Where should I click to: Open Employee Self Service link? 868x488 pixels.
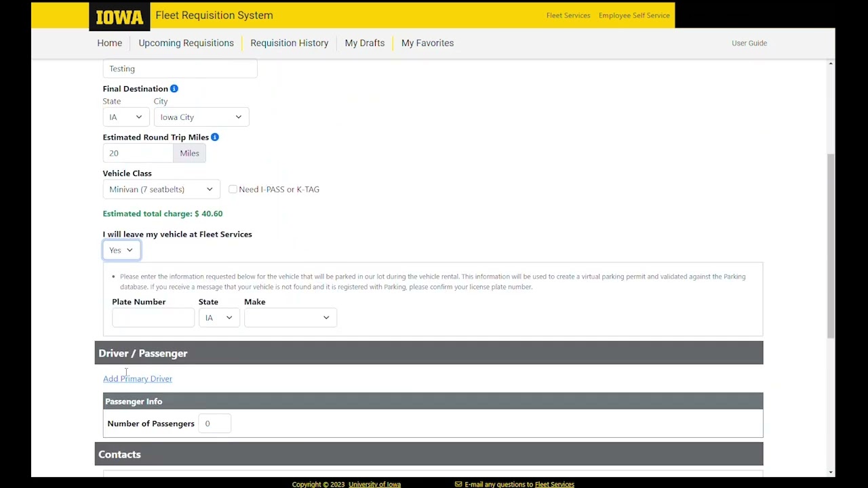point(634,15)
